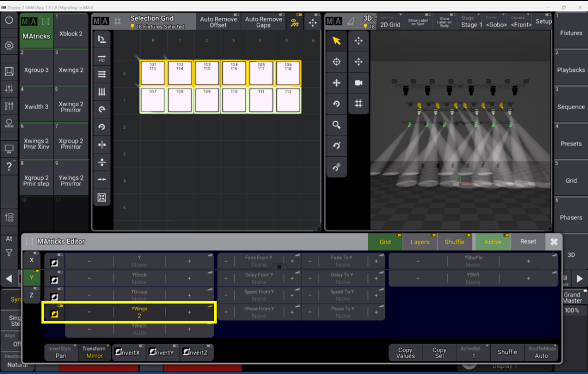Click the power icon in left sidebar
588x374 pixels.
[x=9, y=20]
